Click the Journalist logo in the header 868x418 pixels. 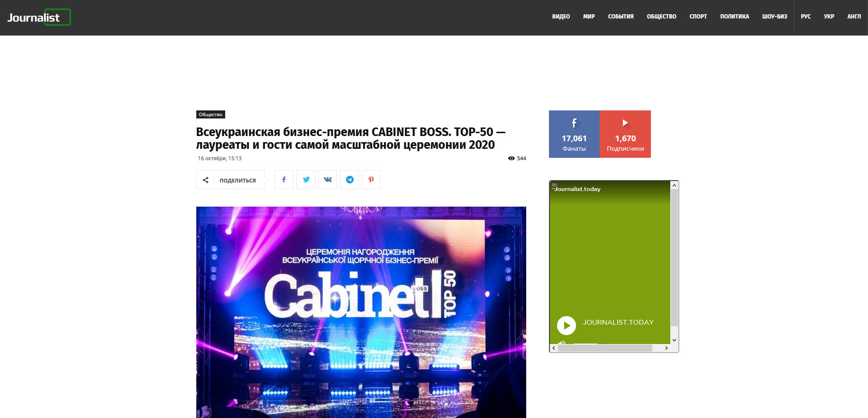click(x=38, y=18)
